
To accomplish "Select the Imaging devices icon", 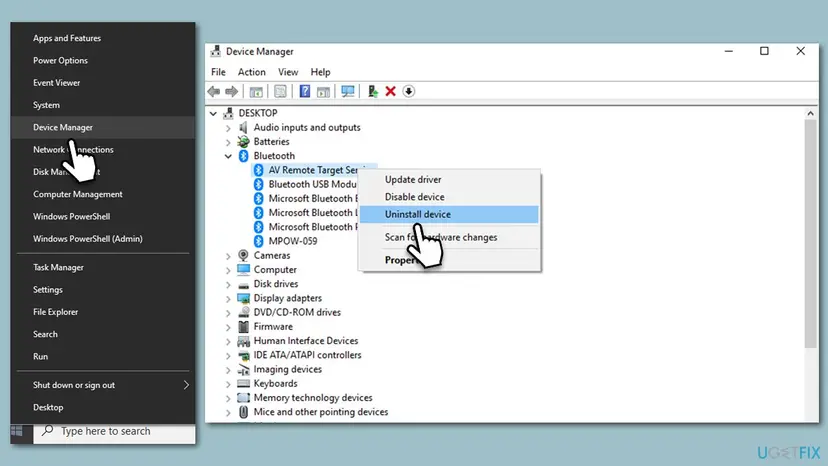I will click(x=243, y=369).
